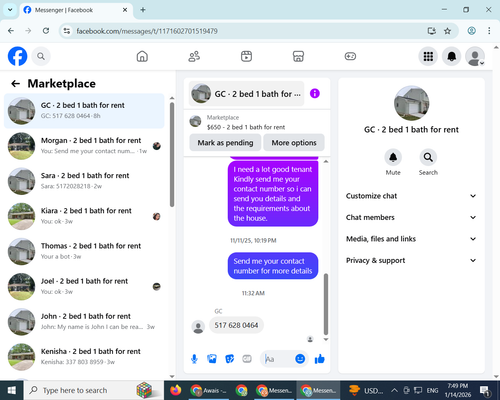Screen dimensions: 500x400
Task: Mute this chat using the bell icon
Action: click(x=393, y=157)
